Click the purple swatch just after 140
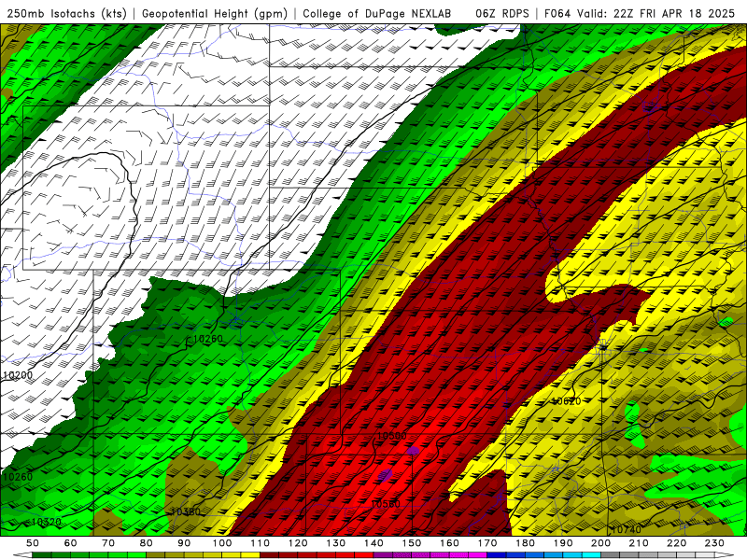This screenshot has width=747, height=560. (x=383, y=555)
